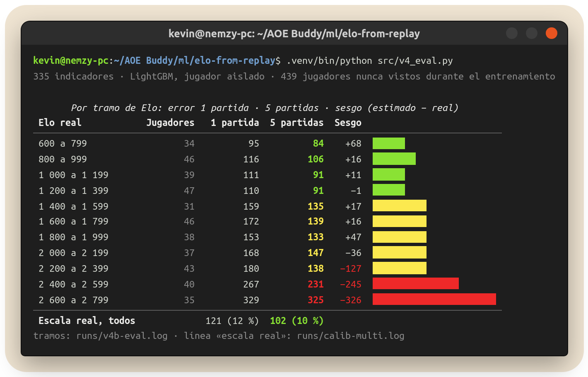Click the yellow bar in the 1 800 a 1 999 row
Viewport: 588px width, 377px height.
point(400,237)
